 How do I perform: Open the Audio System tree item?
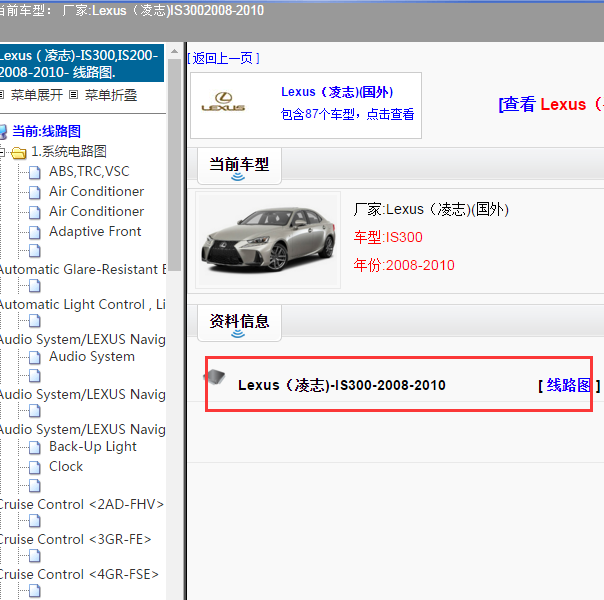(92, 357)
